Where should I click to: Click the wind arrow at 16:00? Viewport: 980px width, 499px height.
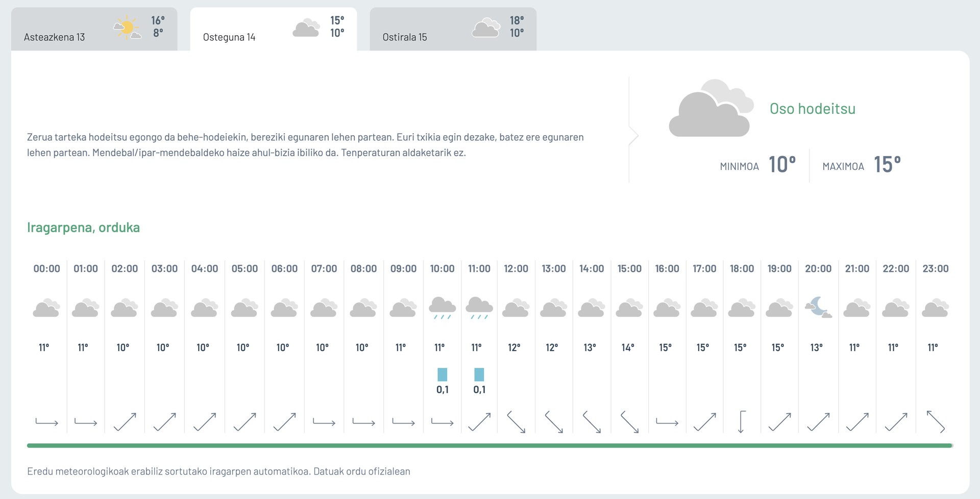tap(667, 422)
